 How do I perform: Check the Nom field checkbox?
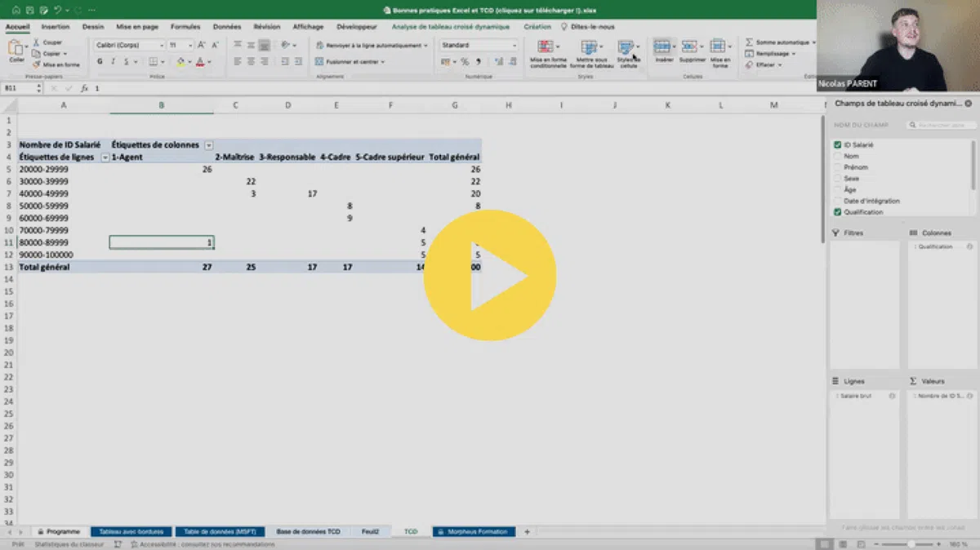point(837,156)
